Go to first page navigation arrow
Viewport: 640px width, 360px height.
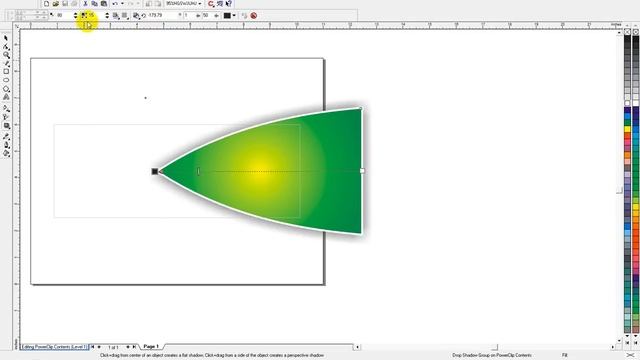93,347
